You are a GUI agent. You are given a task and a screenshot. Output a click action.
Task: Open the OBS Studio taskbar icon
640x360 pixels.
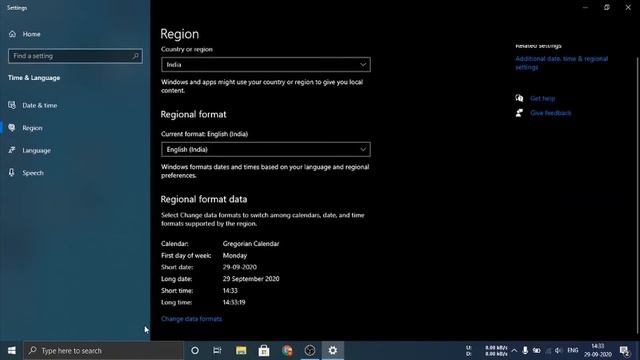[x=310, y=351]
